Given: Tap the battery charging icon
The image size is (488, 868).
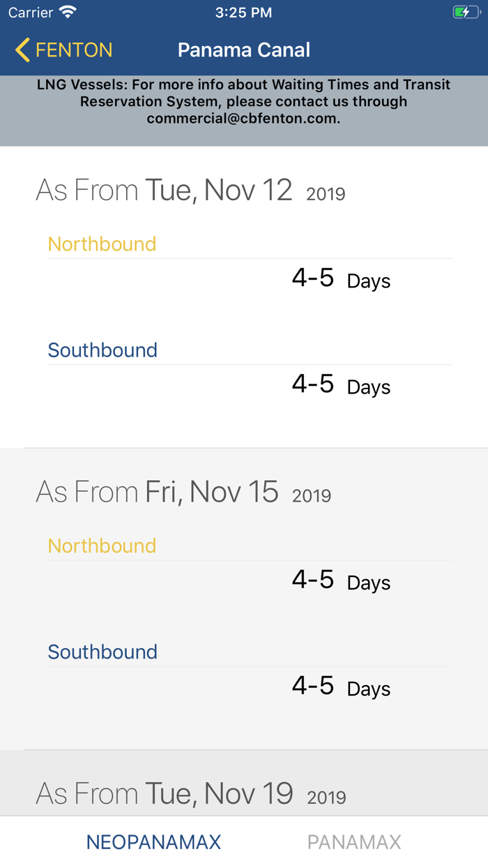Looking at the screenshot, I should tap(465, 13).
